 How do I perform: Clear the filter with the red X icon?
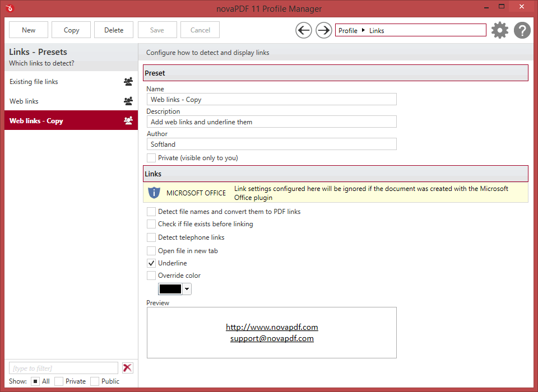coord(128,368)
